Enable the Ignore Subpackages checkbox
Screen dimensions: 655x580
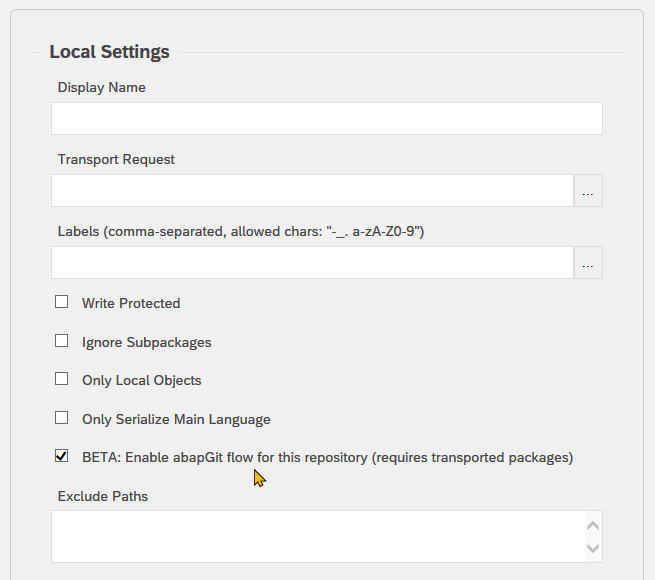click(61, 341)
